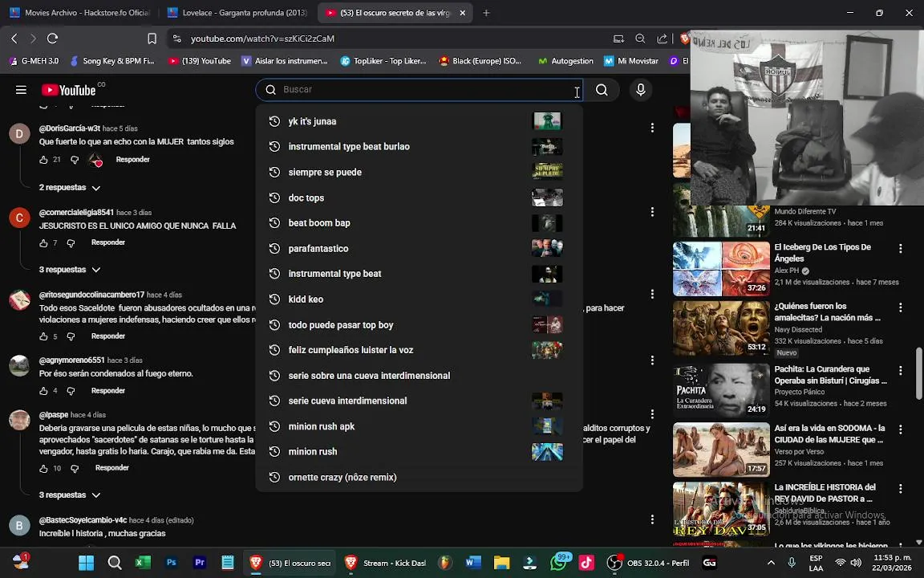
Task: Expand 3 respuestas under comercialeligia8541 comment
Action: tap(70, 270)
